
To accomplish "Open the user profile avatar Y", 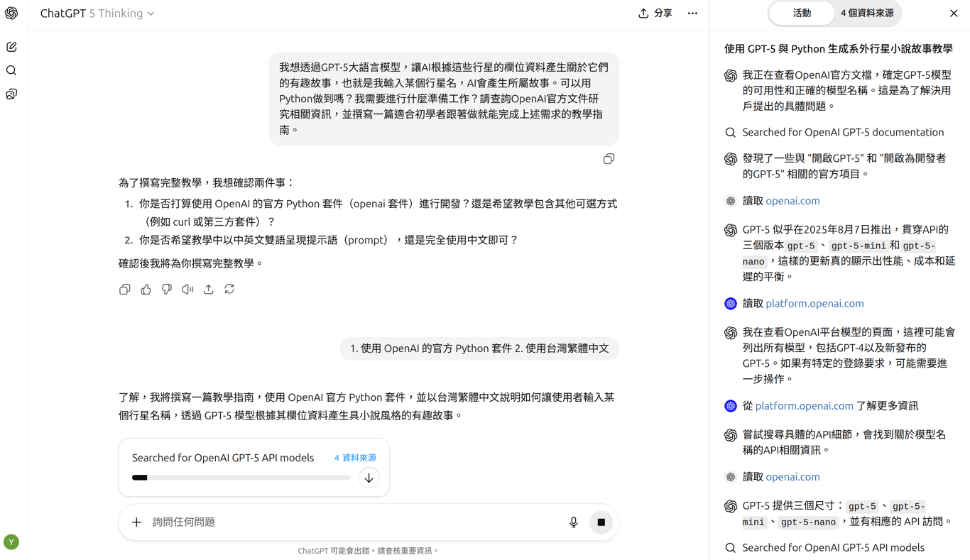I will point(11,542).
